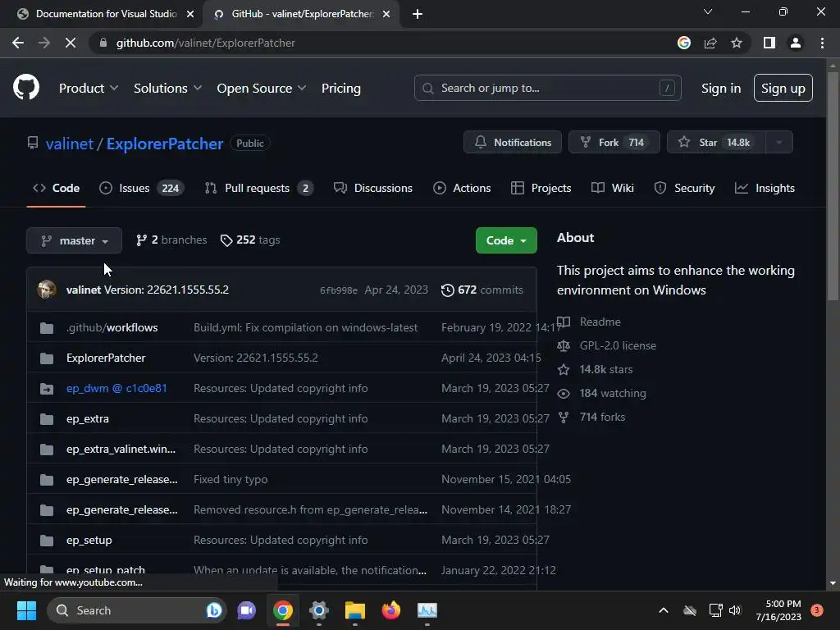Open the green Code dropdown button

(506, 240)
